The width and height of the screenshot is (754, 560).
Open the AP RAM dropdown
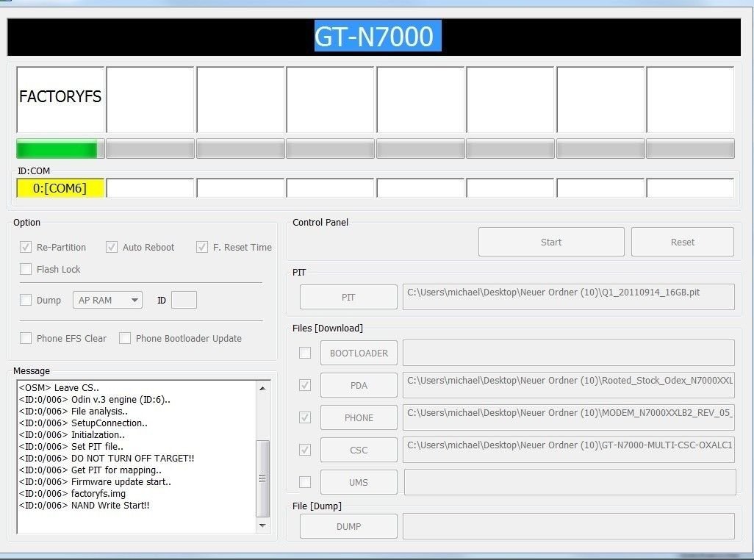point(107,300)
